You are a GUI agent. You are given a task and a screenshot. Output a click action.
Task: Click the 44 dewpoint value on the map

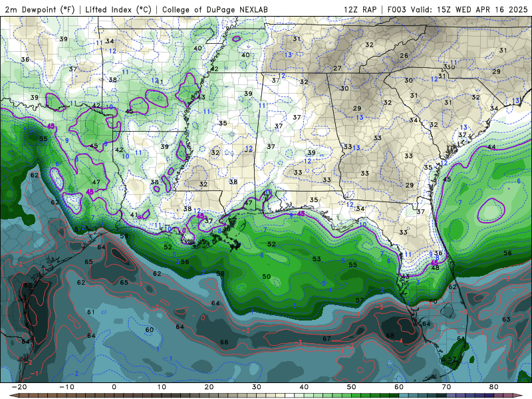coord(491,147)
